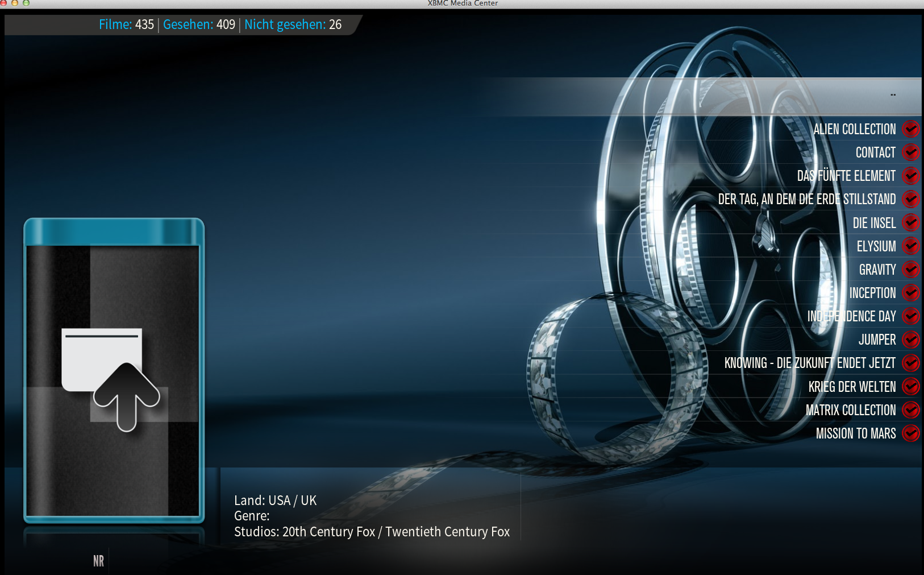Click watched checkmark icon beside Jumper

click(911, 340)
